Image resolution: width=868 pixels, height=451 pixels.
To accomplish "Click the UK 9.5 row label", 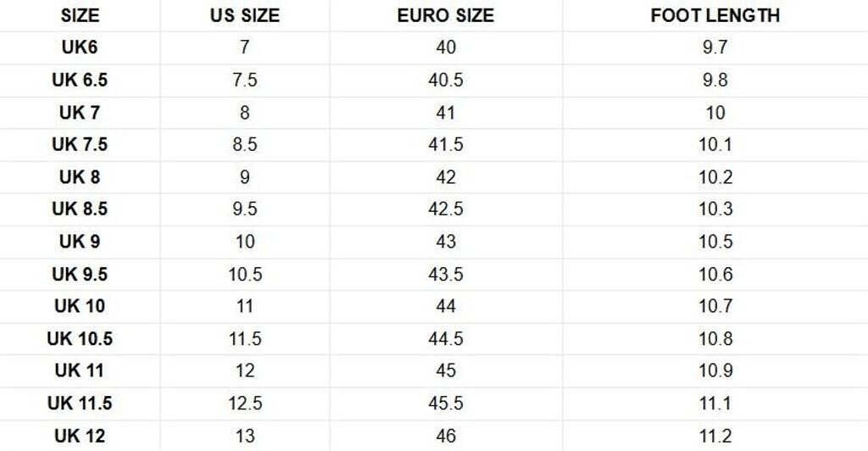I will 80,274.
